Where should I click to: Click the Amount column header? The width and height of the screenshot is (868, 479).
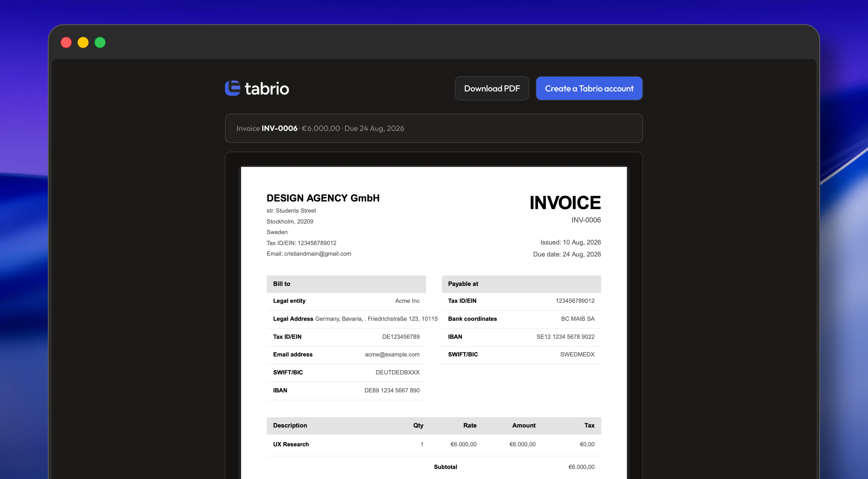tap(524, 426)
